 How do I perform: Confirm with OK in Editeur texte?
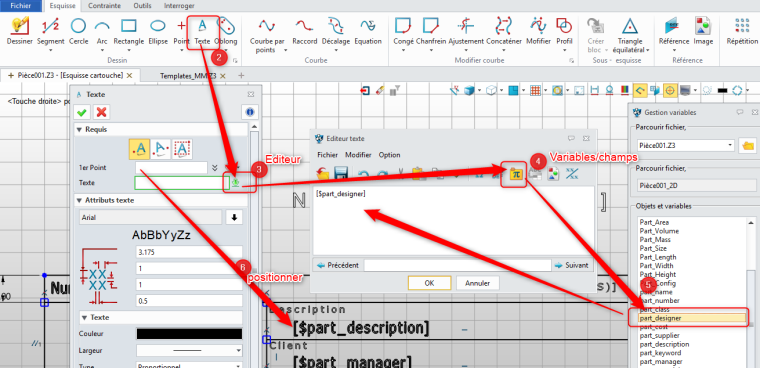[429, 283]
